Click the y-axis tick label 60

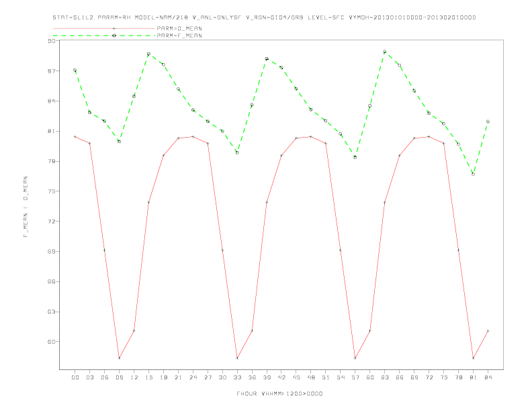[52, 342]
